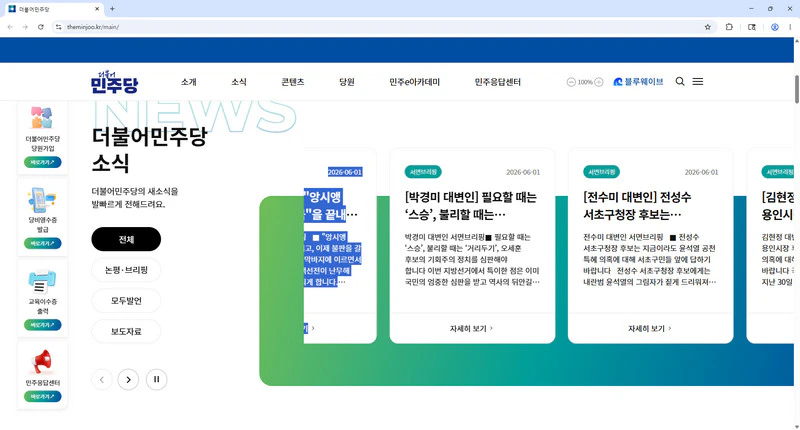Viewport: 800px width, 430px height.
Task: Increase page zoom with the plus icon
Action: coord(599,82)
